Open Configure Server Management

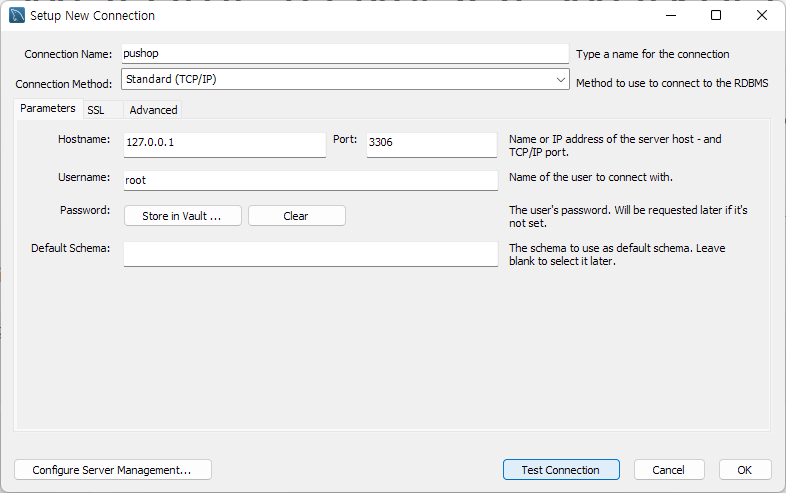click(x=113, y=470)
